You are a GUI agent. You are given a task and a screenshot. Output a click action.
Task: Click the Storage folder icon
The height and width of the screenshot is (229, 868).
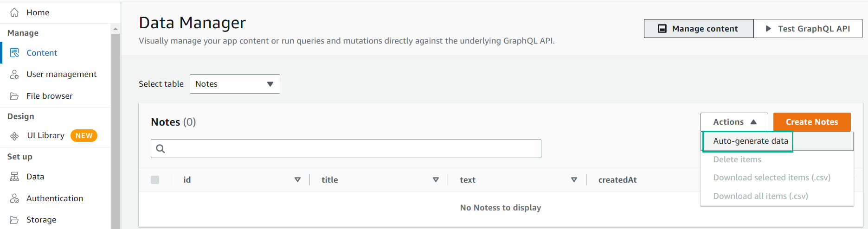[x=14, y=220]
